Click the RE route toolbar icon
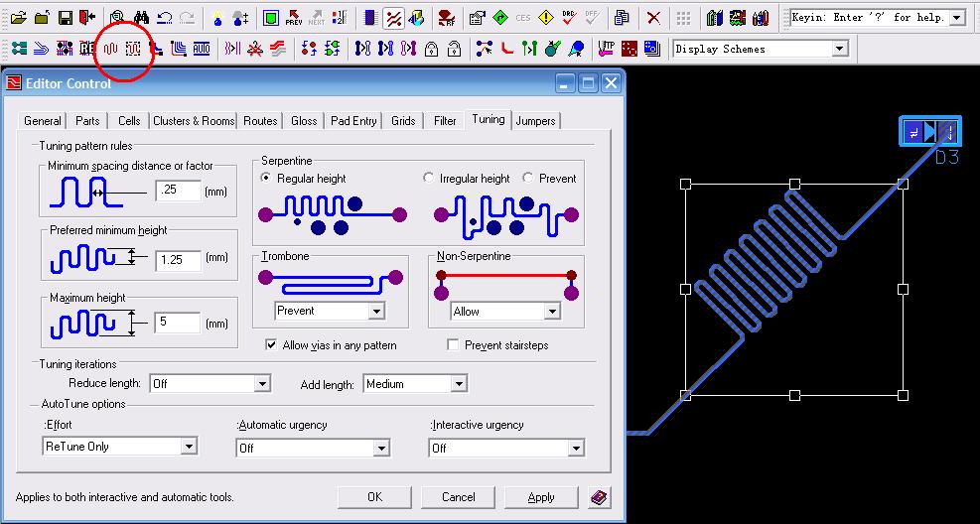 [87, 49]
